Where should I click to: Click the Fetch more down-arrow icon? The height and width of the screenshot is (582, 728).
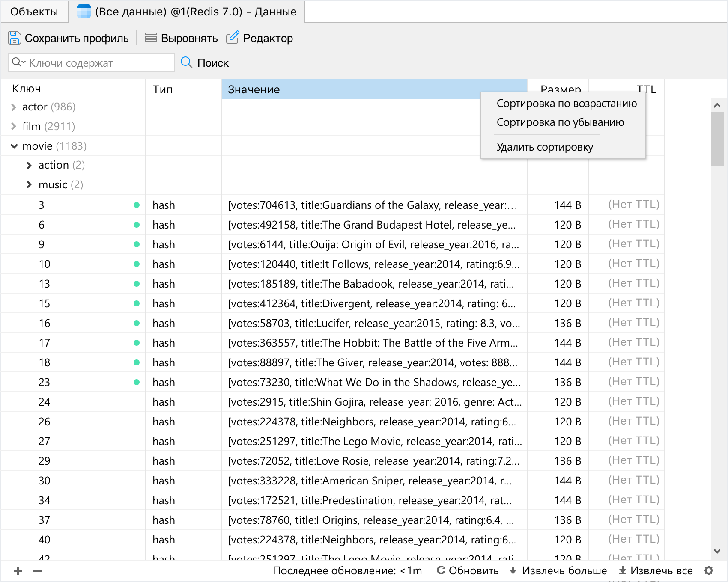click(x=513, y=570)
